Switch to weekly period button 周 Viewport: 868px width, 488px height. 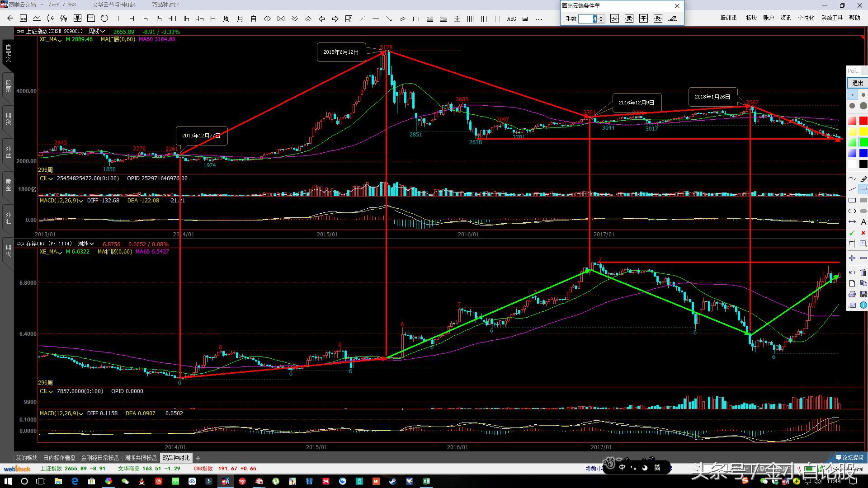tap(226, 19)
